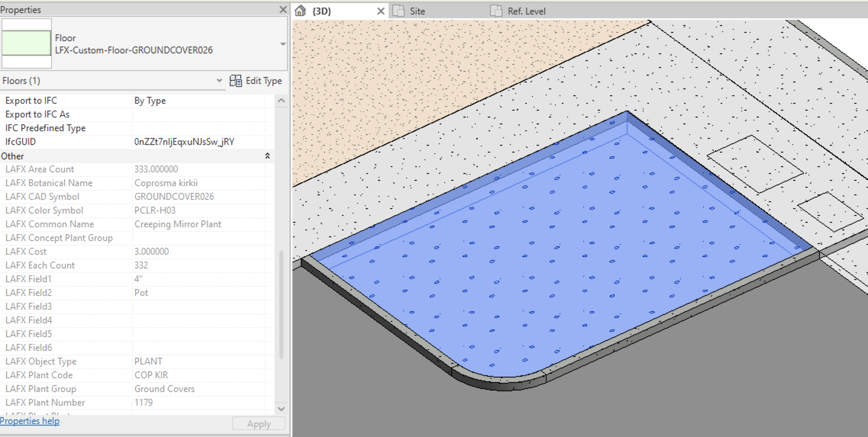Viewport: 868px width, 437px height.
Task: Expand the Floors dropdown selector
Action: [220, 81]
